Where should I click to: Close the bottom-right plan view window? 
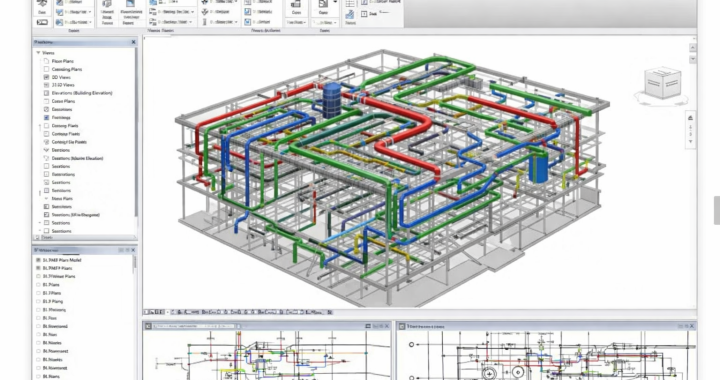click(692, 326)
